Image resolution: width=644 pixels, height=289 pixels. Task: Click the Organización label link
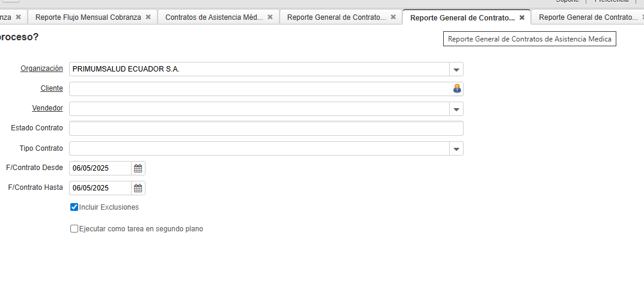[41, 68]
